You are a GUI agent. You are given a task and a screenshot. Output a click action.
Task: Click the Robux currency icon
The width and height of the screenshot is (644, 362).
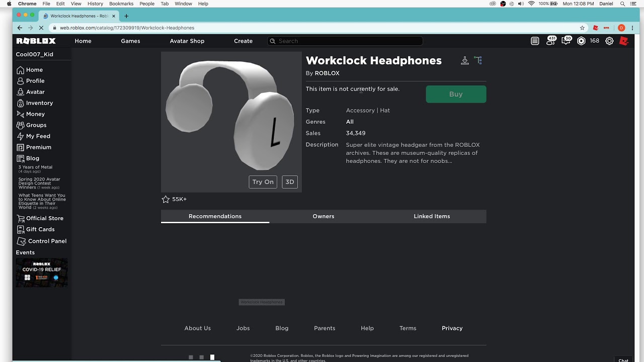coord(581,41)
